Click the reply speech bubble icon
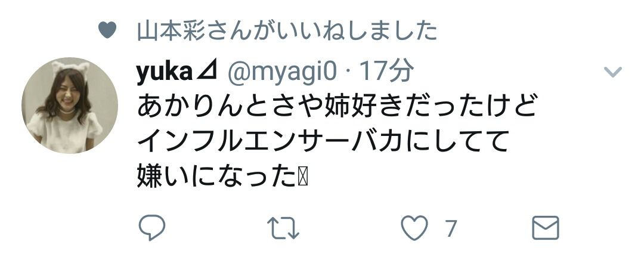The width and height of the screenshot is (644, 260). coord(152,227)
